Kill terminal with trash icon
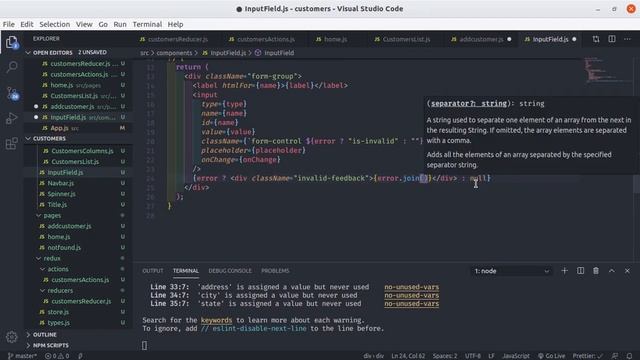640x360 pixels. pyautogui.click(x=596, y=271)
